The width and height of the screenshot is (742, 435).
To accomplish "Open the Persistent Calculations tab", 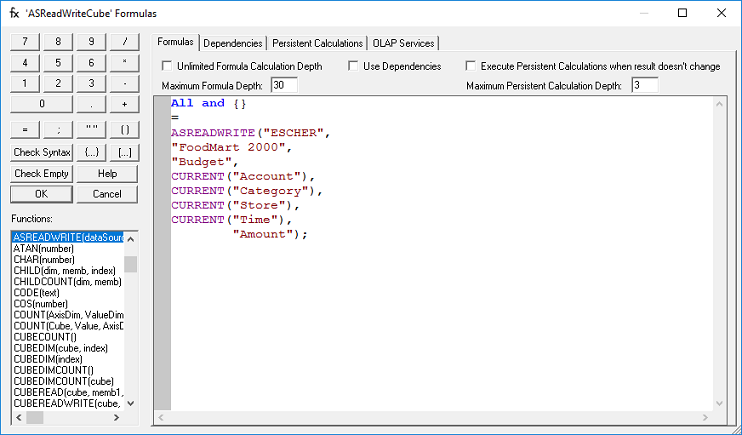I will click(x=317, y=43).
